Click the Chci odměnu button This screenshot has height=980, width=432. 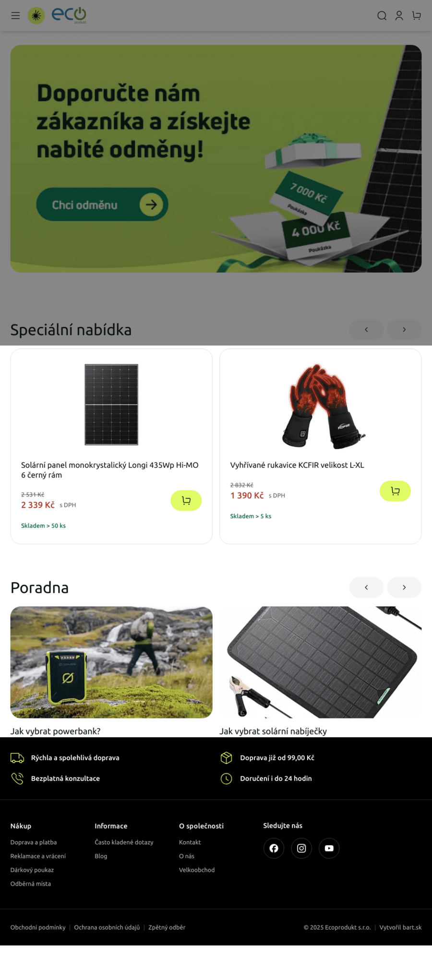[x=102, y=204]
